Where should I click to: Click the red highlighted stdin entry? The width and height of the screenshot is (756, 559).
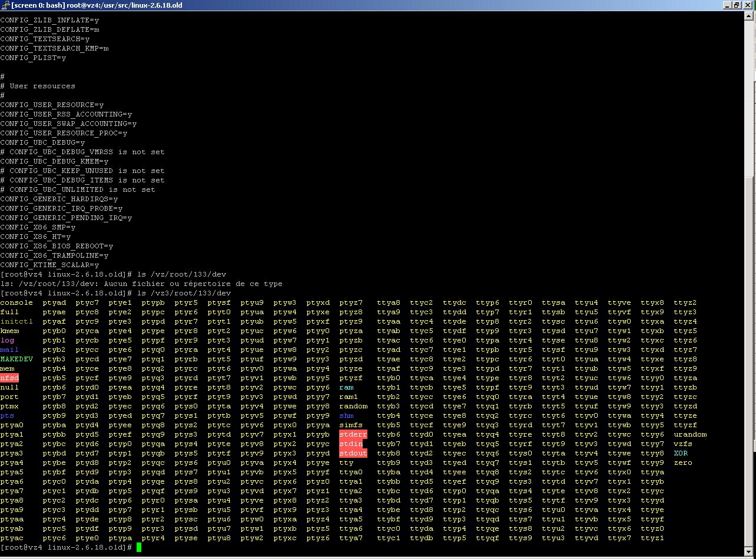pyautogui.click(x=351, y=444)
